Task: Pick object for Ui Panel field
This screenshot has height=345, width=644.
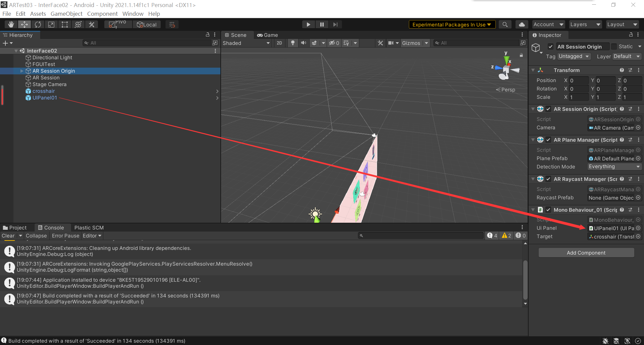Action: tap(638, 228)
